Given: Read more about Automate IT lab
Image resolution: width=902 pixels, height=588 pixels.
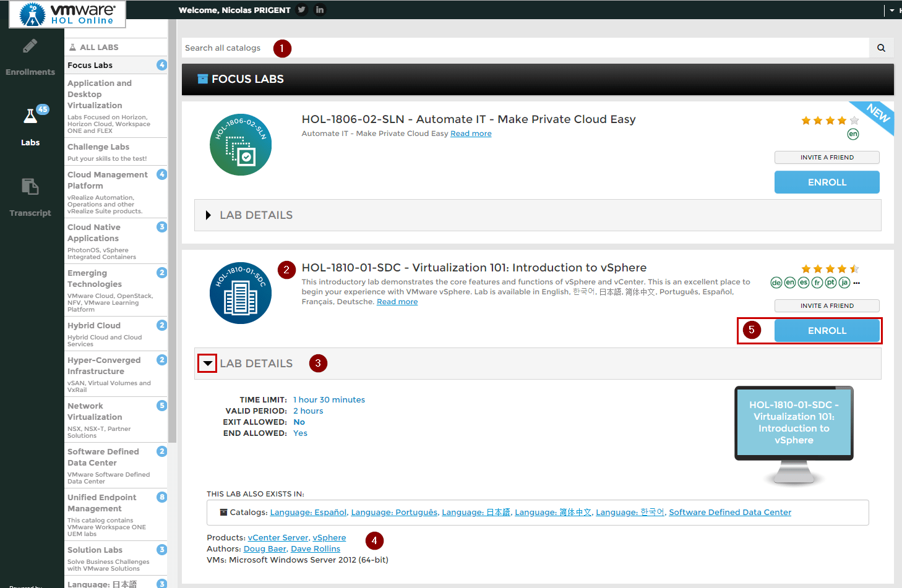Looking at the screenshot, I should (471, 134).
